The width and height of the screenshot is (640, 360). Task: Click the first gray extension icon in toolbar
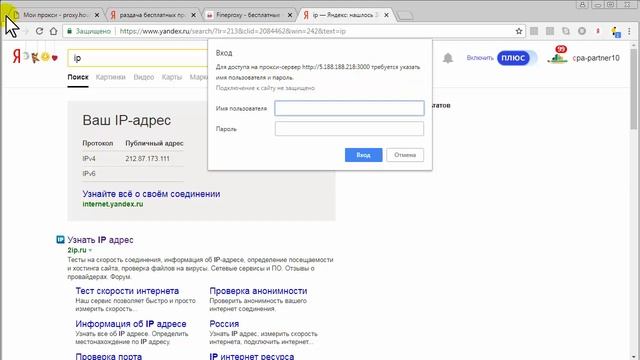point(534,31)
